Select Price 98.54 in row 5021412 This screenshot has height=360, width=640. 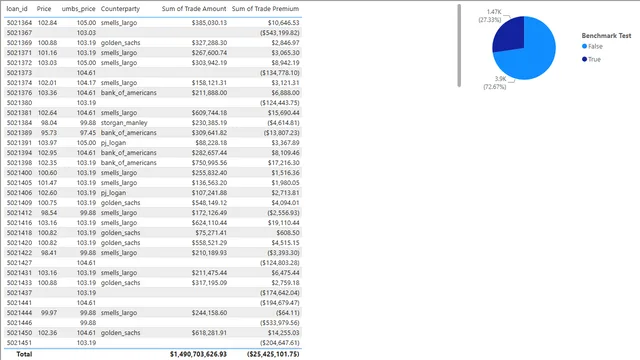click(x=49, y=213)
